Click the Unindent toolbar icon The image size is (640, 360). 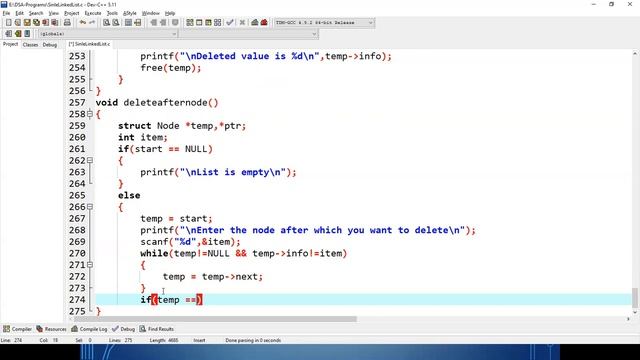click(x=163, y=22)
